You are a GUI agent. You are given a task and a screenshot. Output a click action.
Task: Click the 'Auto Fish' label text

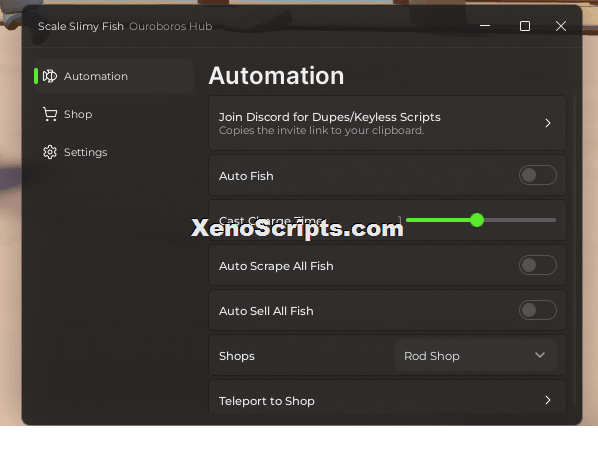(246, 176)
